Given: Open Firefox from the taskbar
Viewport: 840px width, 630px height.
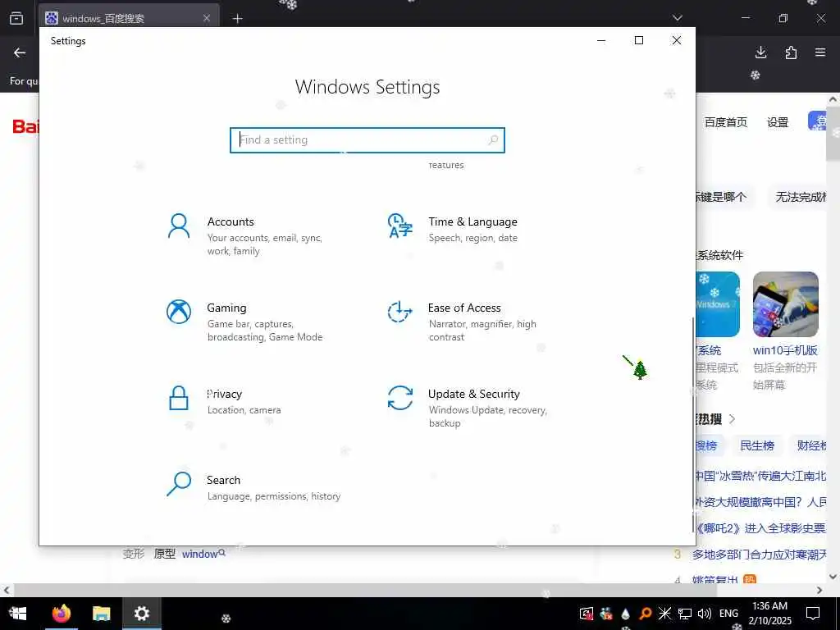Looking at the screenshot, I should (x=62, y=614).
